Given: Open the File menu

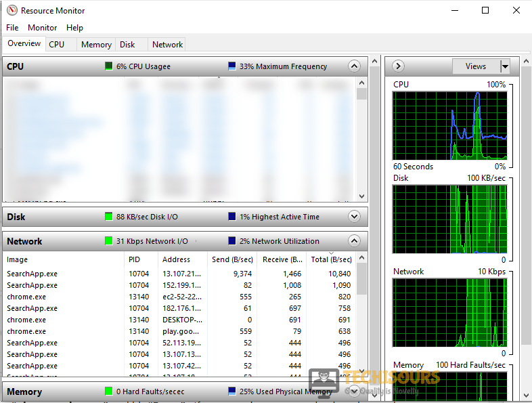Looking at the screenshot, I should pyautogui.click(x=12, y=28).
